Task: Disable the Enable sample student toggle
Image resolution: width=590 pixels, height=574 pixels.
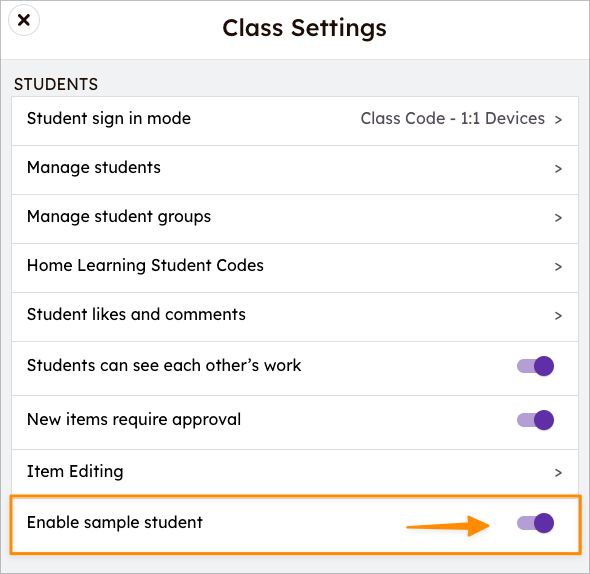Action: pyautogui.click(x=535, y=523)
